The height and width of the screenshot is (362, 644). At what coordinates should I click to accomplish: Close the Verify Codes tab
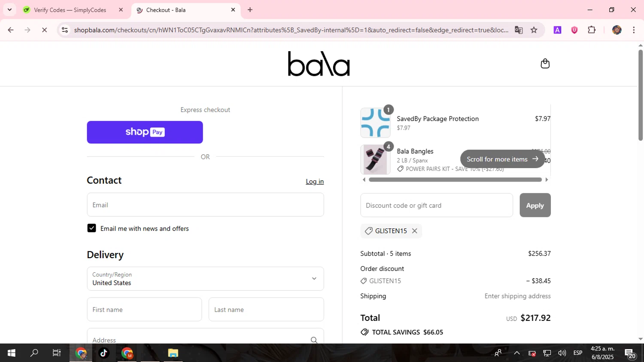(121, 10)
